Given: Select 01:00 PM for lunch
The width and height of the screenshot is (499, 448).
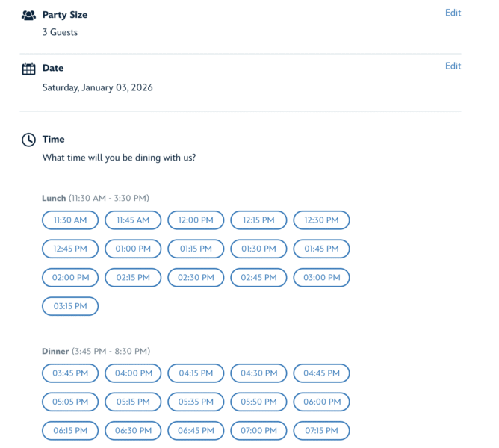Looking at the screenshot, I should [133, 249].
